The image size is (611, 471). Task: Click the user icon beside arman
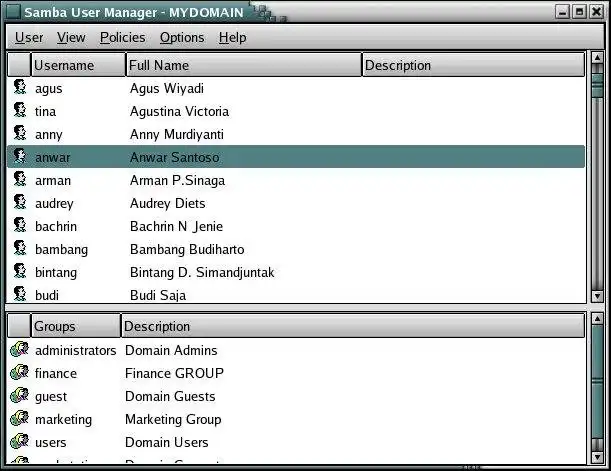pos(20,179)
